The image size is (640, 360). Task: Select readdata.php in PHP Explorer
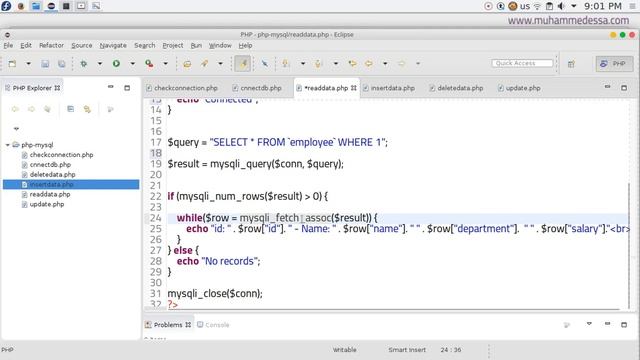(50, 194)
